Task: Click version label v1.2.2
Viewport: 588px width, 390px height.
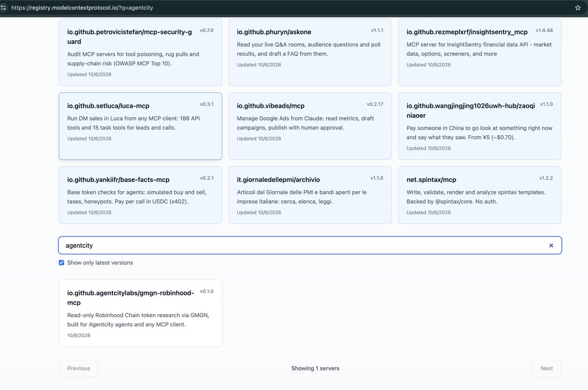Action: tap(546, 178)
